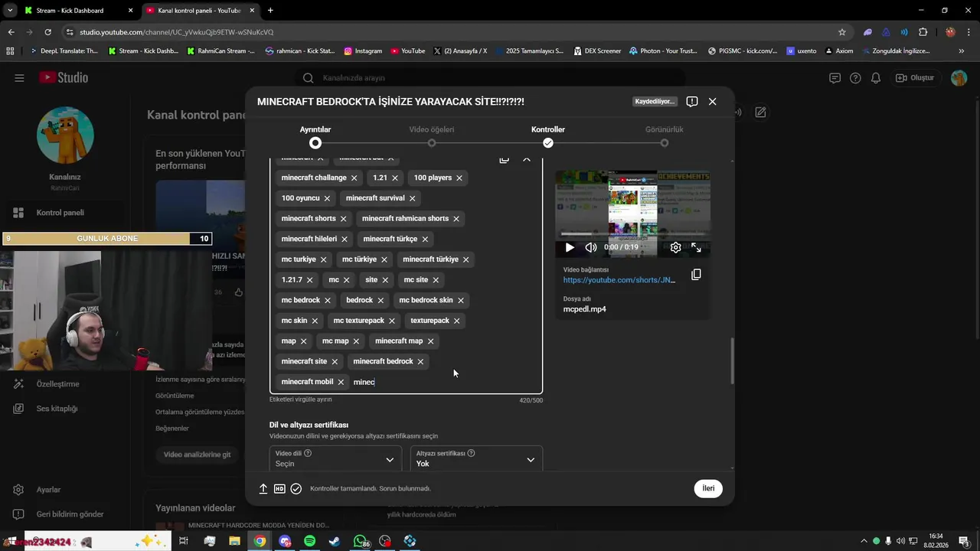Viewport: 980px width, 551px height.
Task: Open Steam from the taskbar
Action: pyautogui.click(x=335, y=541)
